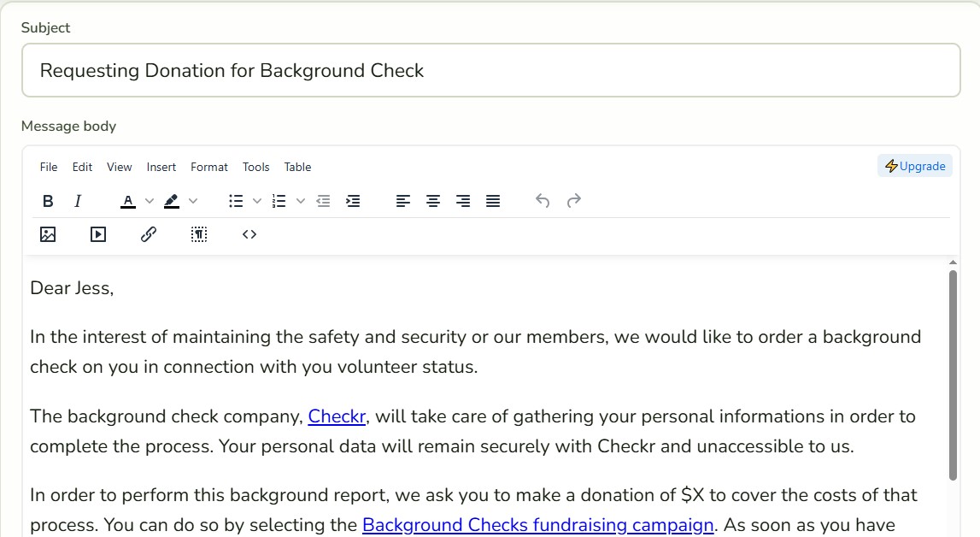
Task: Expand bullet list style options
Action: point(257,201)
